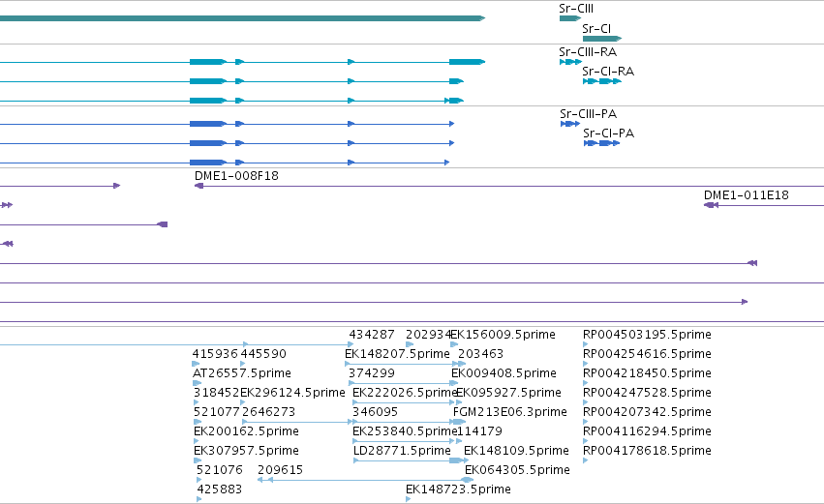Click RP004247528.5prime label

tap(647, 393)
